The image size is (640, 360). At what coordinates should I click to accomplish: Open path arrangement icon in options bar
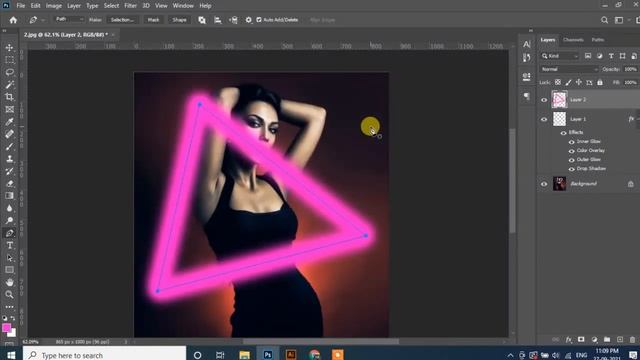(233, 20)
